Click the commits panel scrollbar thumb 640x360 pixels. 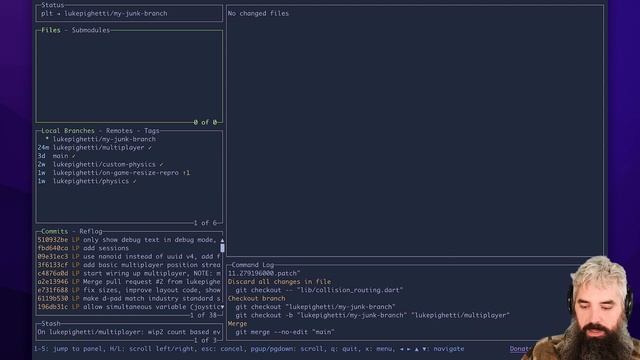click(x=222, y=248)
